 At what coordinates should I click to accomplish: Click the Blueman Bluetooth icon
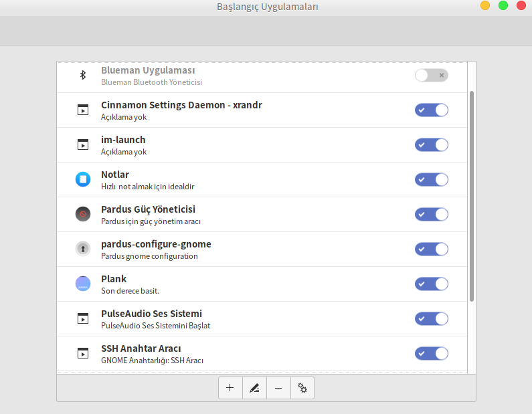coord(83,75)
